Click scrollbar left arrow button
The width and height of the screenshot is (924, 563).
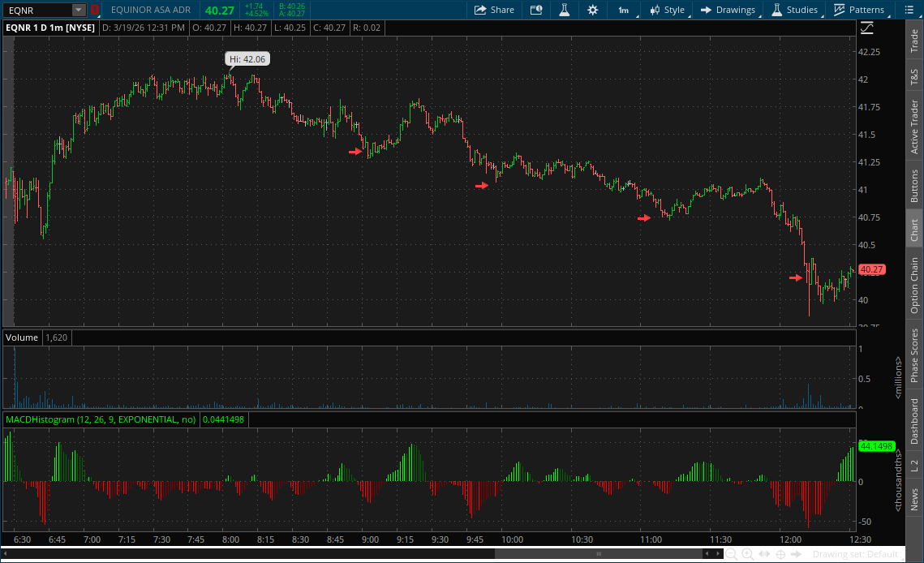click(707, 553)
